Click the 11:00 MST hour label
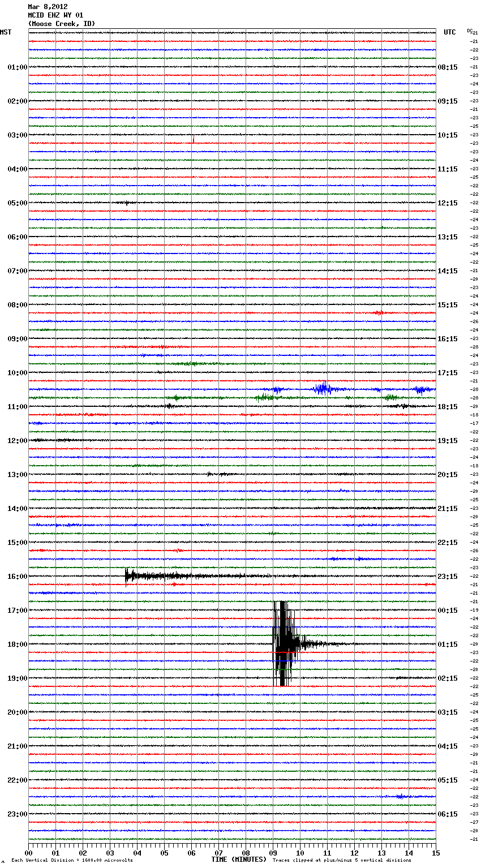 coord(18,407)
